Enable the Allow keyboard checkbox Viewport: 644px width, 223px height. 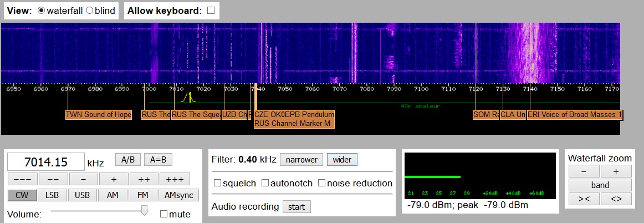(211, 11)
